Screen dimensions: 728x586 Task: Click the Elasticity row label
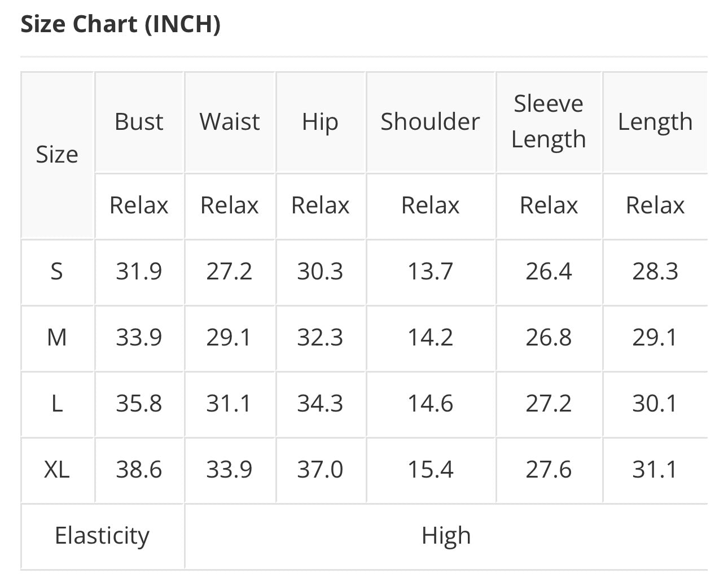(x=102, y=536)
